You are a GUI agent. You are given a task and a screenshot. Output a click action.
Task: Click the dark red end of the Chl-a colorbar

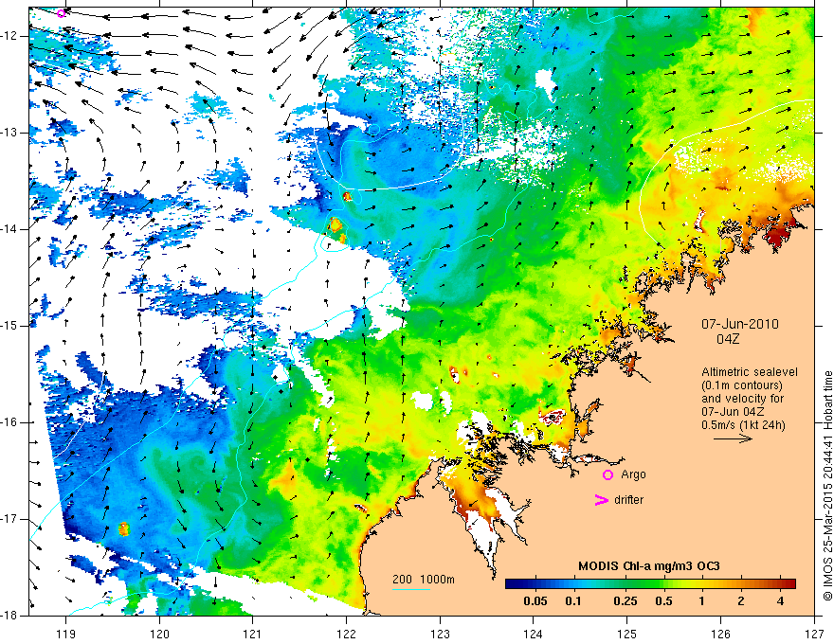[789, 583]
